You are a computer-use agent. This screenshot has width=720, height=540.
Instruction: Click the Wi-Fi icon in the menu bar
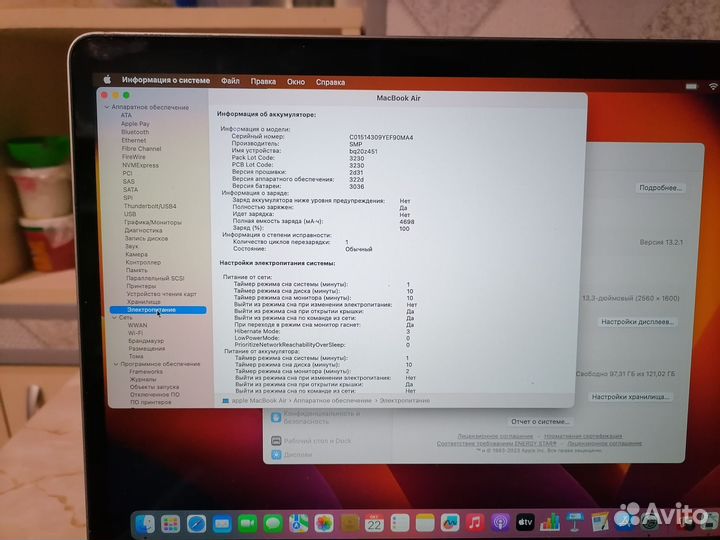[713, 86]
